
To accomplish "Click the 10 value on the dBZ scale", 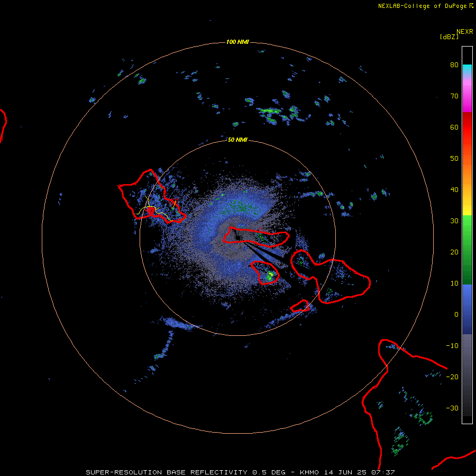I will [454, 283].
